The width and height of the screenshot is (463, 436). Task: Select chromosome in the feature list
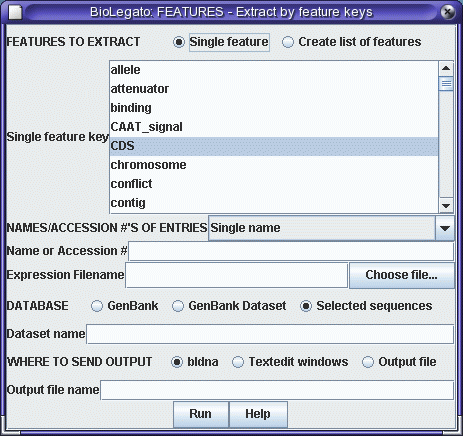pyautogui.click(x=274, y=165)
